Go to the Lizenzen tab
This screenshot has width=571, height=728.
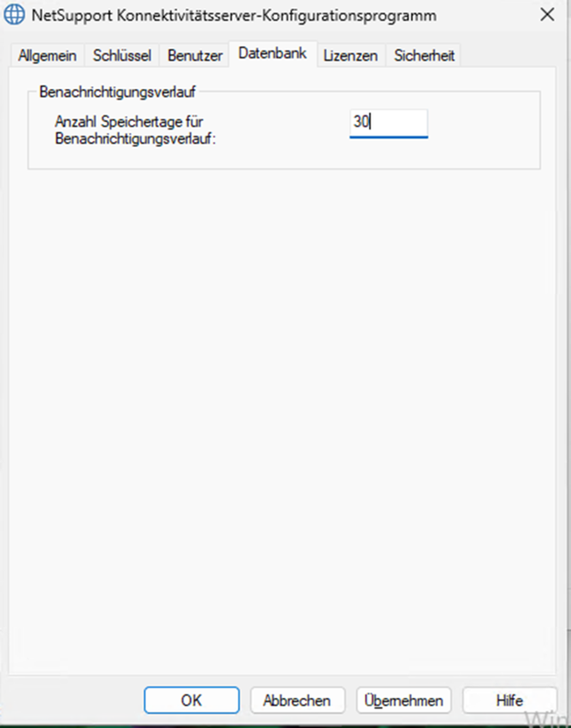point(351,56)
